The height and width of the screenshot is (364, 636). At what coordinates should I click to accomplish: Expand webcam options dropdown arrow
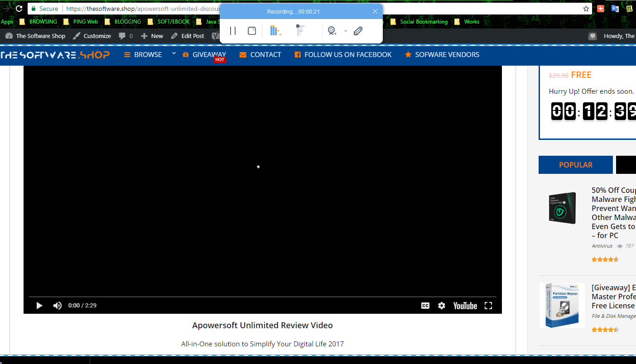pos(346,31)
